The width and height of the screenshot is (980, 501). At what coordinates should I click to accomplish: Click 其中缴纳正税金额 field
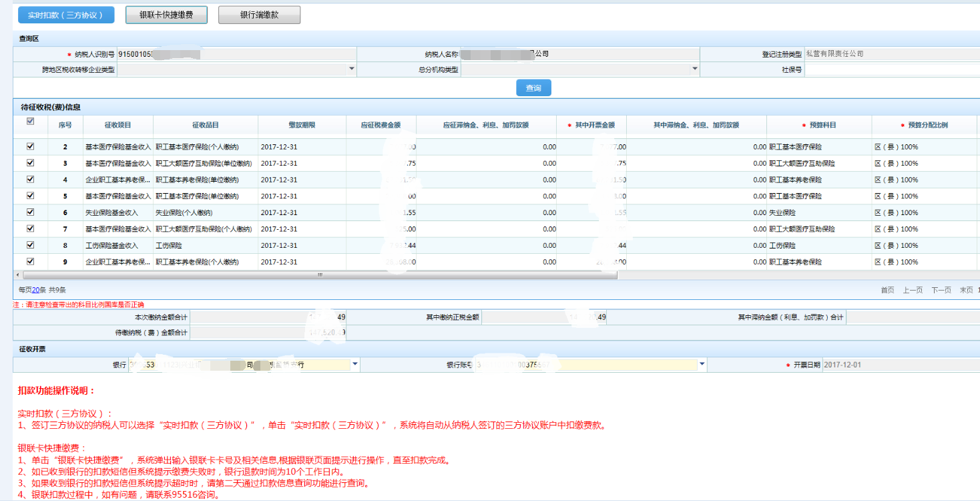coord(544,317)
